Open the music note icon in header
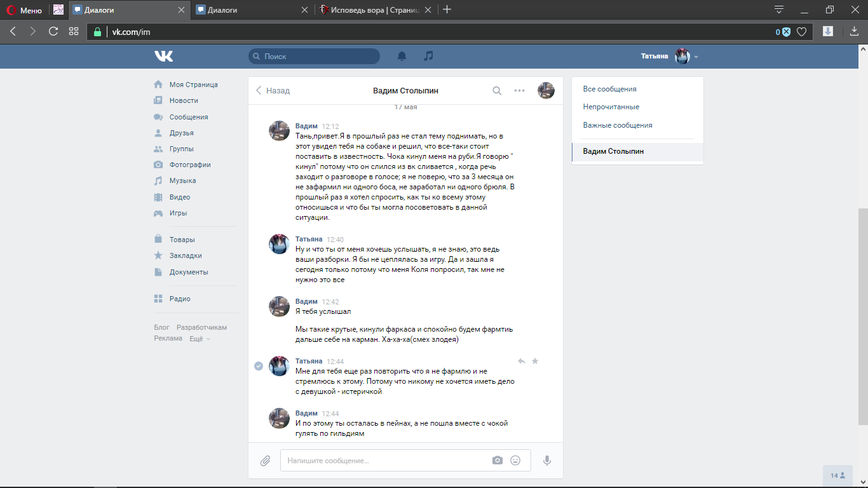Screen dimensions: 868x488 click(429, 56)
